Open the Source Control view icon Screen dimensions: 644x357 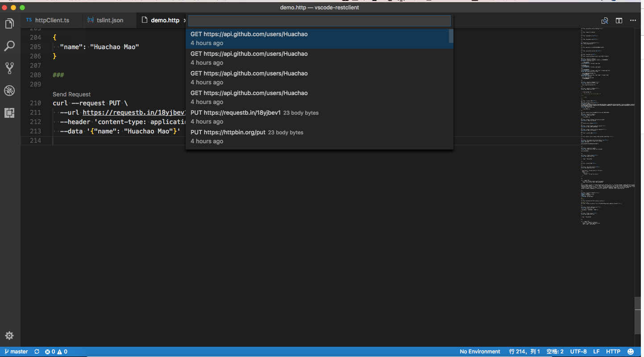(9, 68)
